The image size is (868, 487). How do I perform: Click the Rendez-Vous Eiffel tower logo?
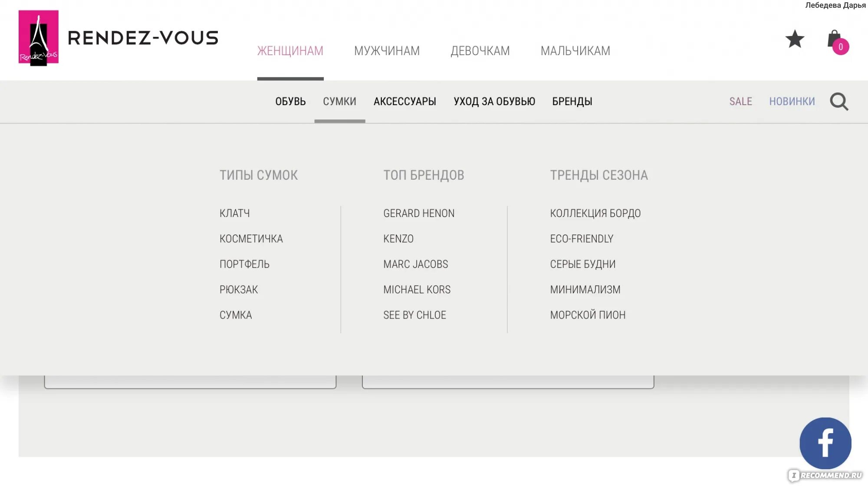point(38,38)
